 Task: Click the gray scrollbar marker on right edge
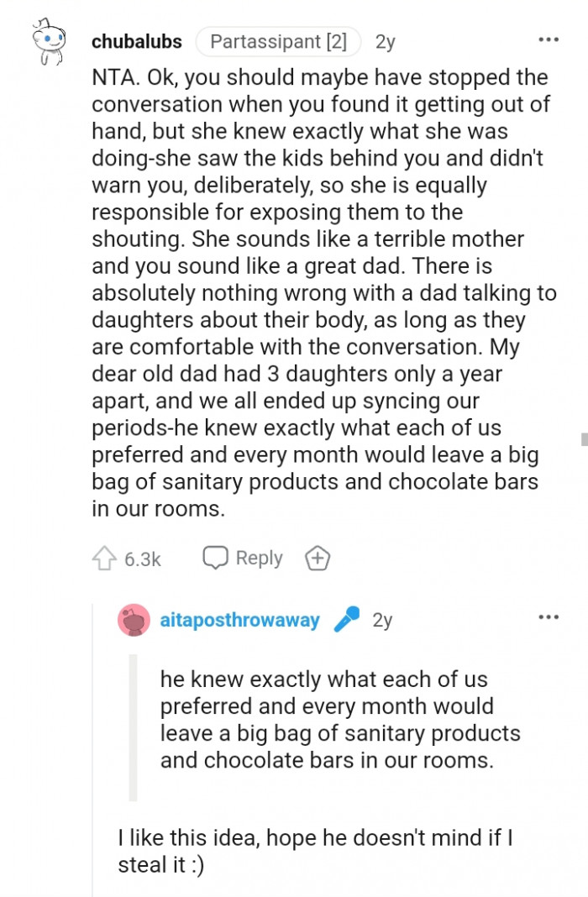(x=583, y=438)
